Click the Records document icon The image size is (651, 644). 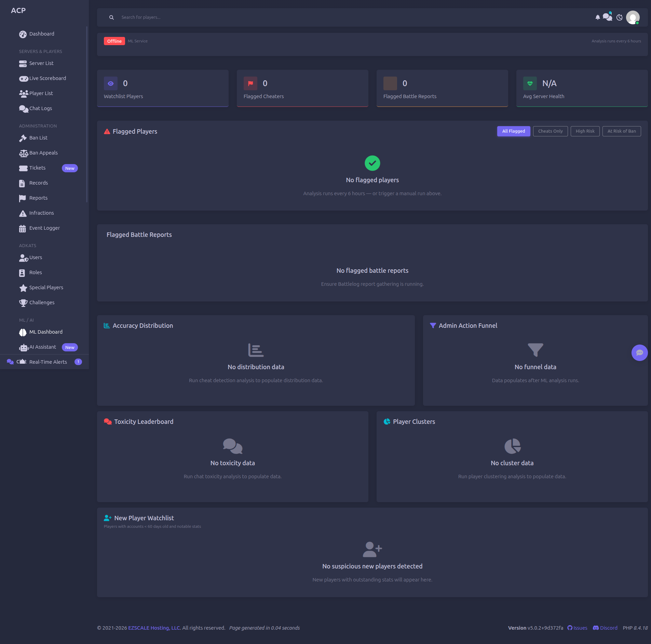click(22, 183)
